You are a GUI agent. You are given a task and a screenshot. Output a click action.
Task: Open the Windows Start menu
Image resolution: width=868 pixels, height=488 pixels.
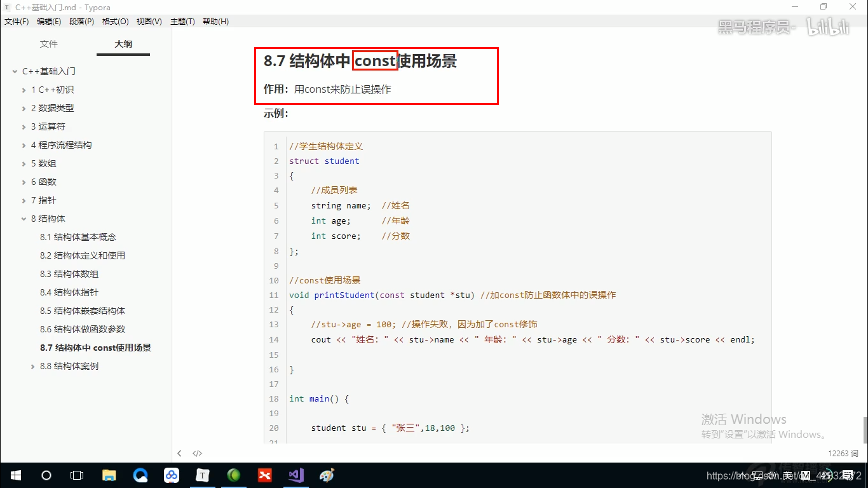pyautogui.click(x=15, y=475)
